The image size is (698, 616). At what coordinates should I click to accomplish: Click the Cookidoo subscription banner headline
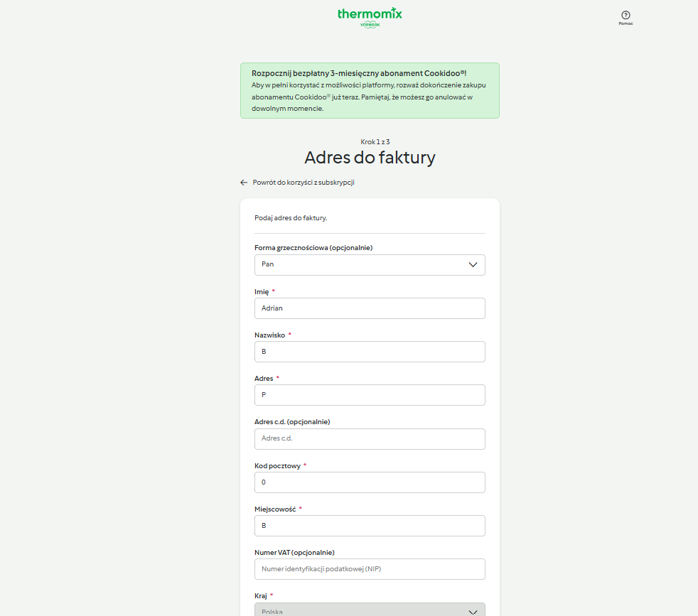pos(359,73)
